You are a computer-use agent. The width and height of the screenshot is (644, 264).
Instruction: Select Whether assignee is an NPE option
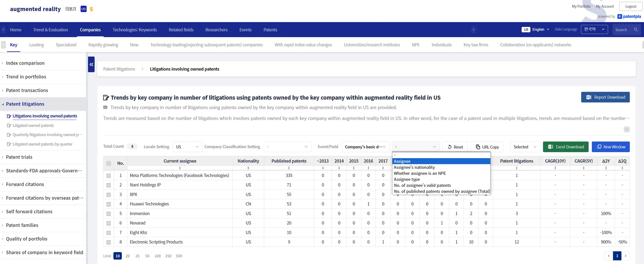point(441,173)
